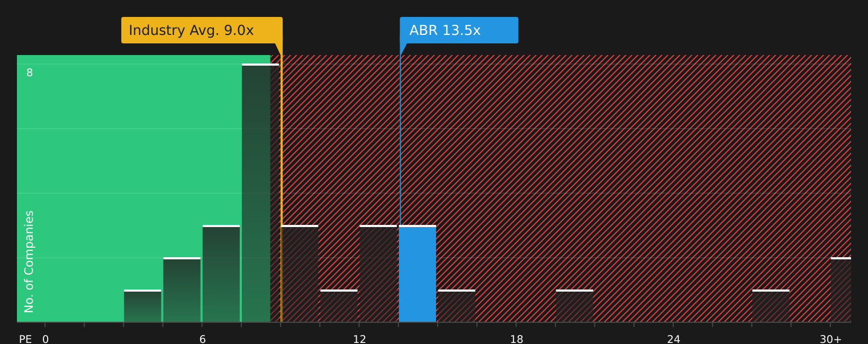Click the Industry Avg. 9.0x label
Screen dimensions: 868x344
pos(202,30)
